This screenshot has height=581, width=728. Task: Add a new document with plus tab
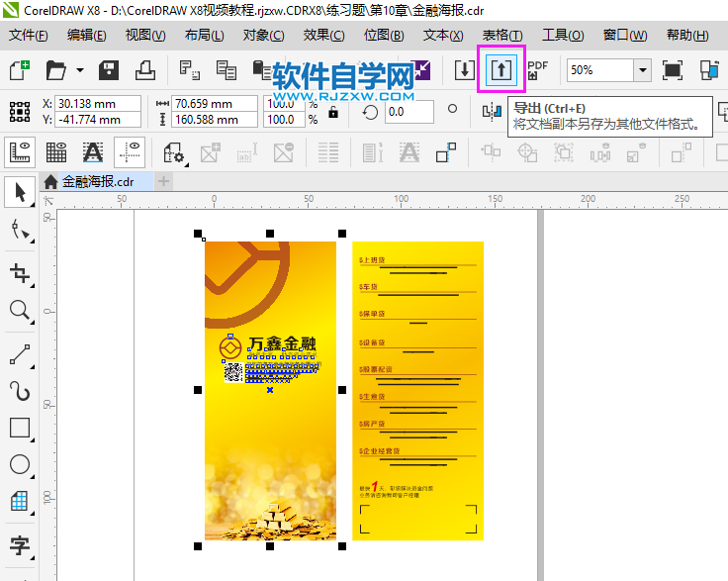point(164,181)
